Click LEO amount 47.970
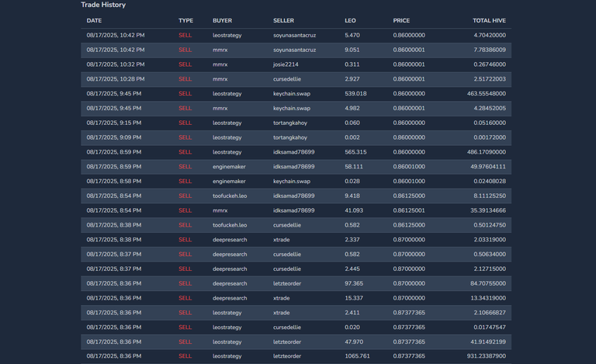Screen dimensions: 596x364 (x=354, y=342)
